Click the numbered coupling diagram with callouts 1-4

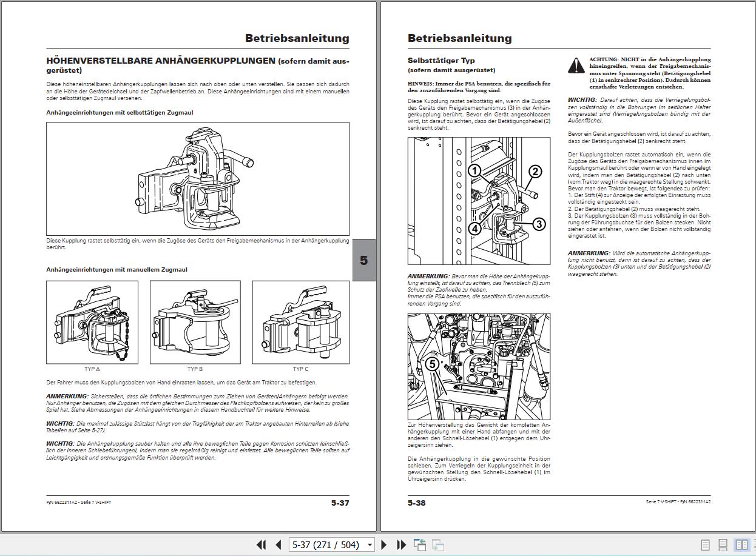pos(479,202)
